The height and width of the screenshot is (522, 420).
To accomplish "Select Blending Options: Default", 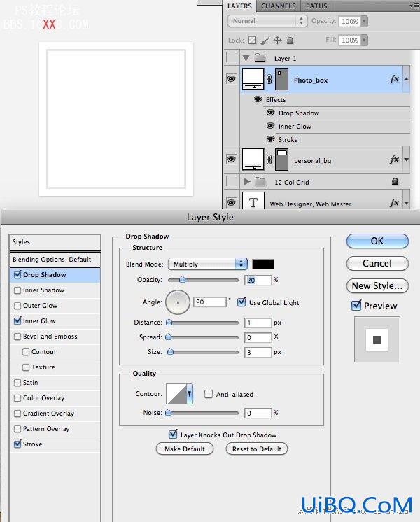I will (55, 260).
